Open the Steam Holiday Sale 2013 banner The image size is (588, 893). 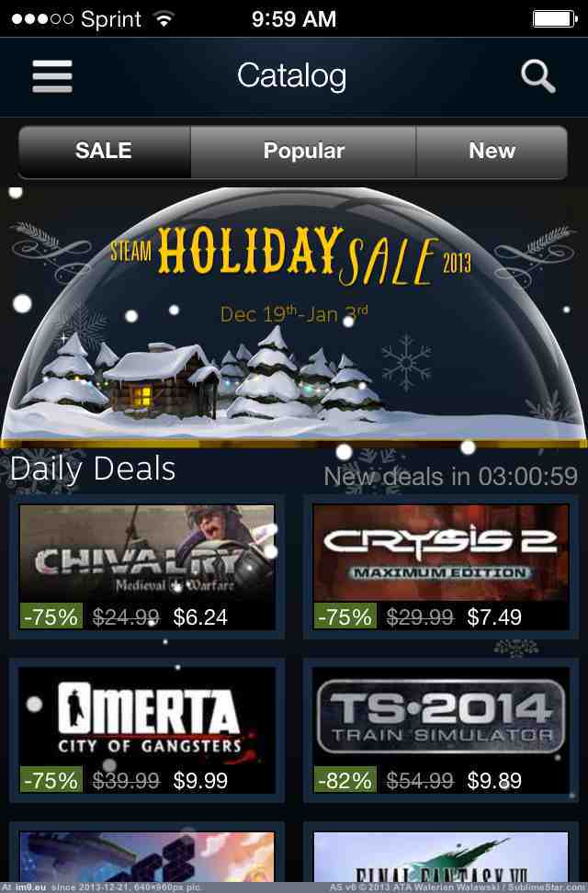pos(294,316)
